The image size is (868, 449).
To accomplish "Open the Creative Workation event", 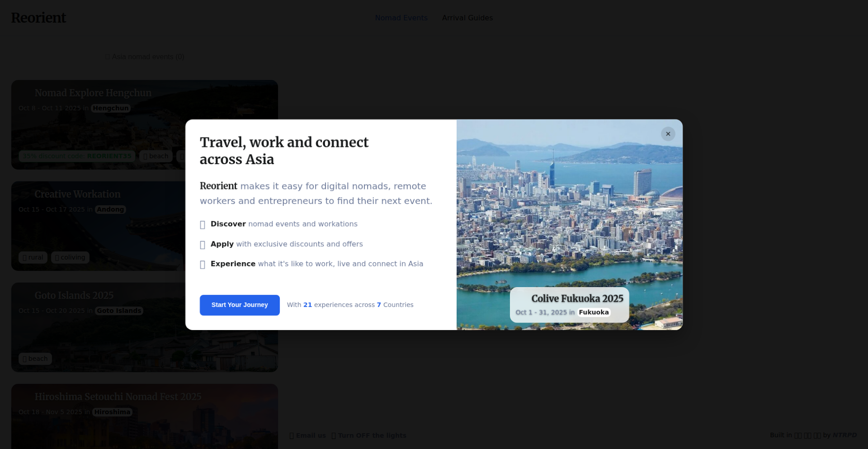I will (77, 194).
